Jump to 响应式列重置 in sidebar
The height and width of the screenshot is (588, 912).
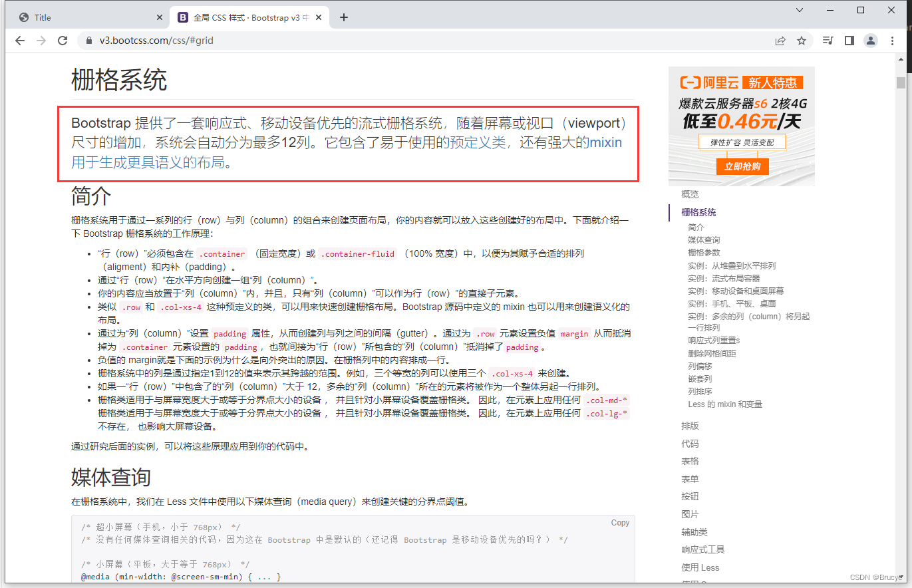point(714,341)
